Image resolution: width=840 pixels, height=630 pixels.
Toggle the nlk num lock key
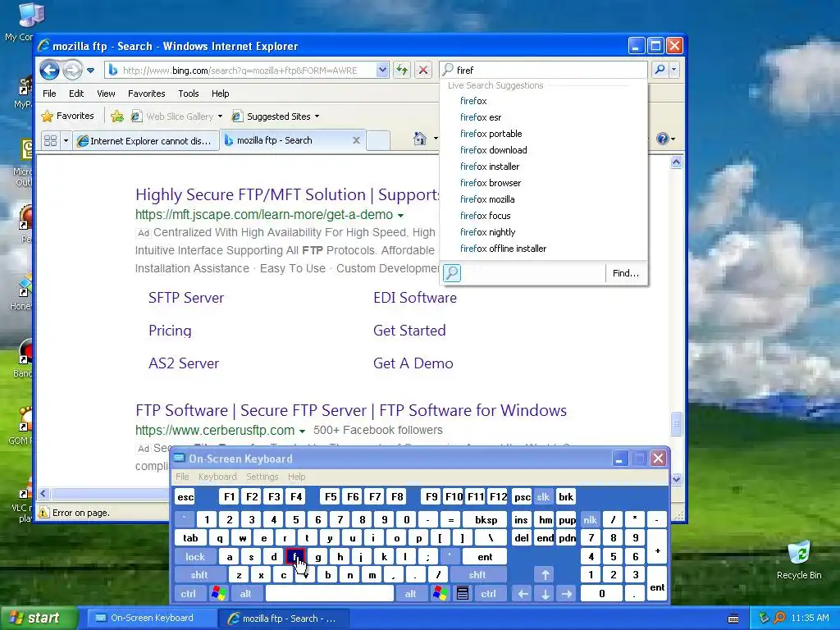pyautogui.click(x=590, y=519)
